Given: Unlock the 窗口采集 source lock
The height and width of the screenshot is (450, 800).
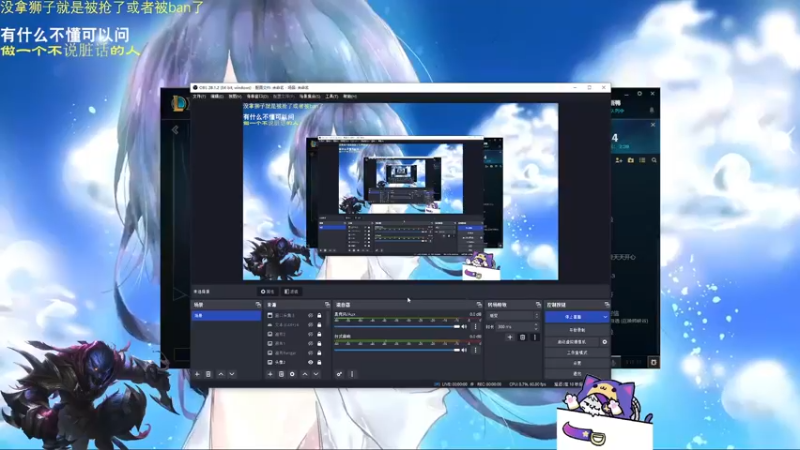Looking at the screenshot, I should coord(319,316).
